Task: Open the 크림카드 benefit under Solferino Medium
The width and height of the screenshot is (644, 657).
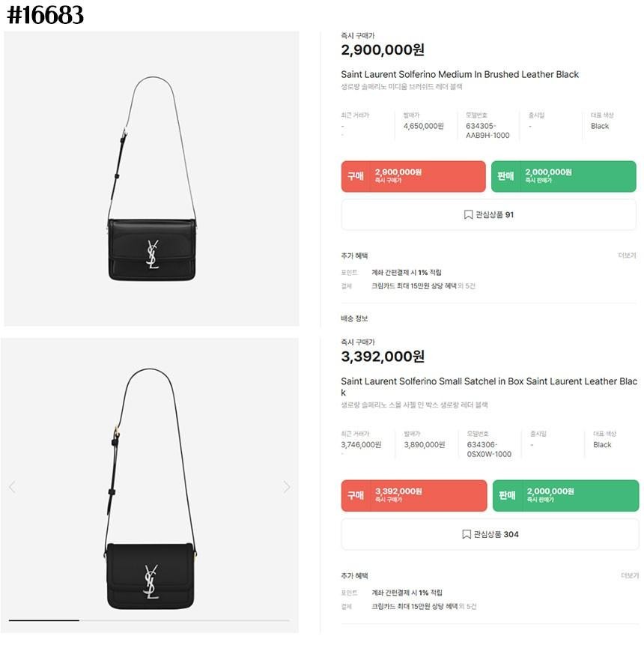Action: pos(423,286)
